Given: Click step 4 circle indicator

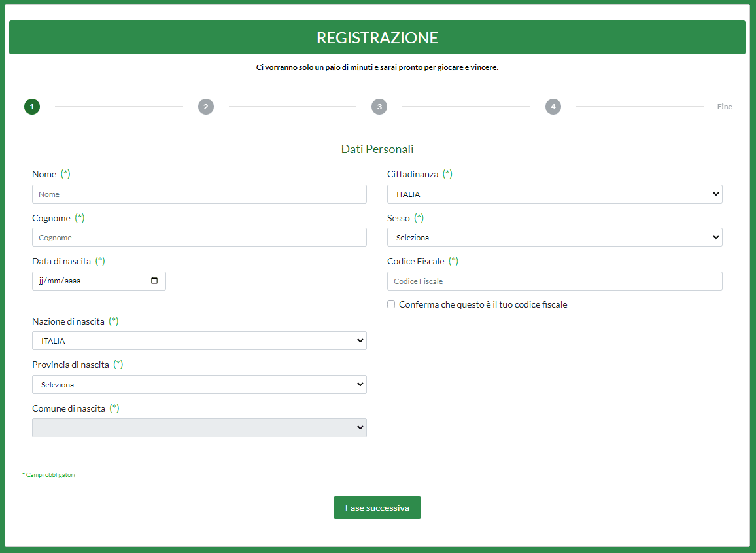Looking at the screenshot, I should [553, 107].
